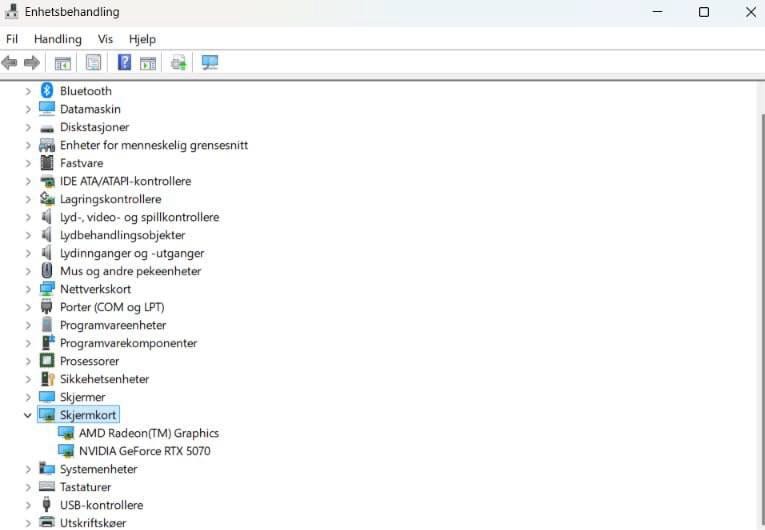Click the Tastaturer keyboard icon
The width and height of the screenshot is (765, 530).
point(47,487)
